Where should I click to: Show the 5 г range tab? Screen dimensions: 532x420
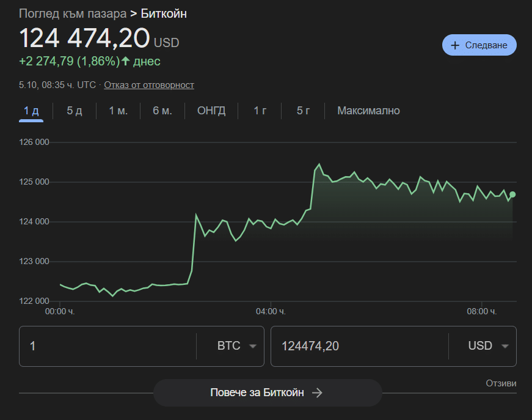303,111
